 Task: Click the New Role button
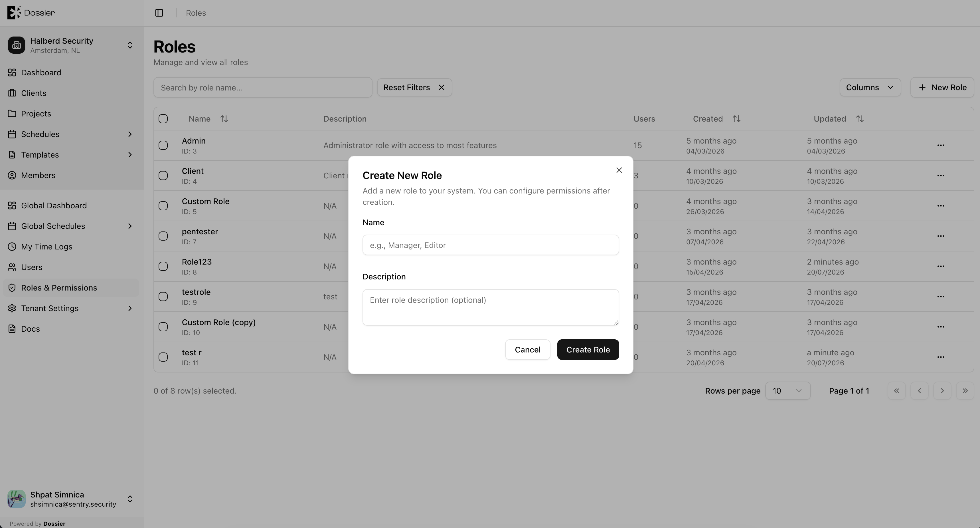pos(942,88)
